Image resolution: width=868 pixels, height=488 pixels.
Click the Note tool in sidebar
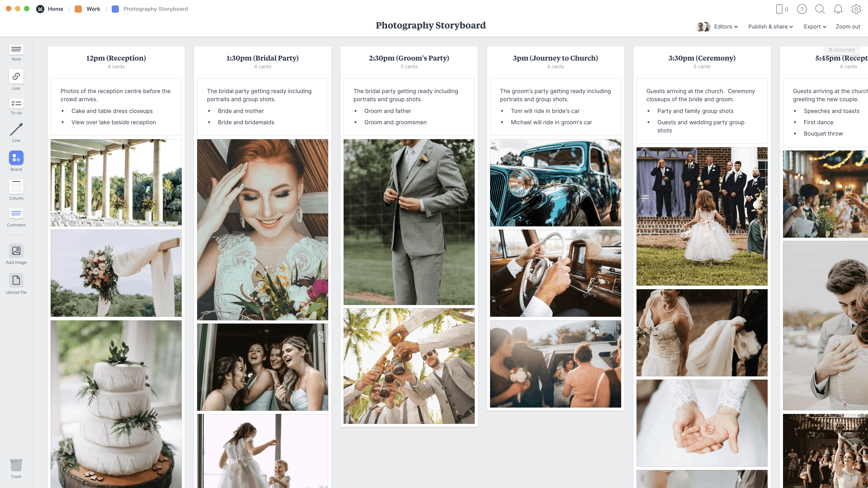(x=16, y=52)
